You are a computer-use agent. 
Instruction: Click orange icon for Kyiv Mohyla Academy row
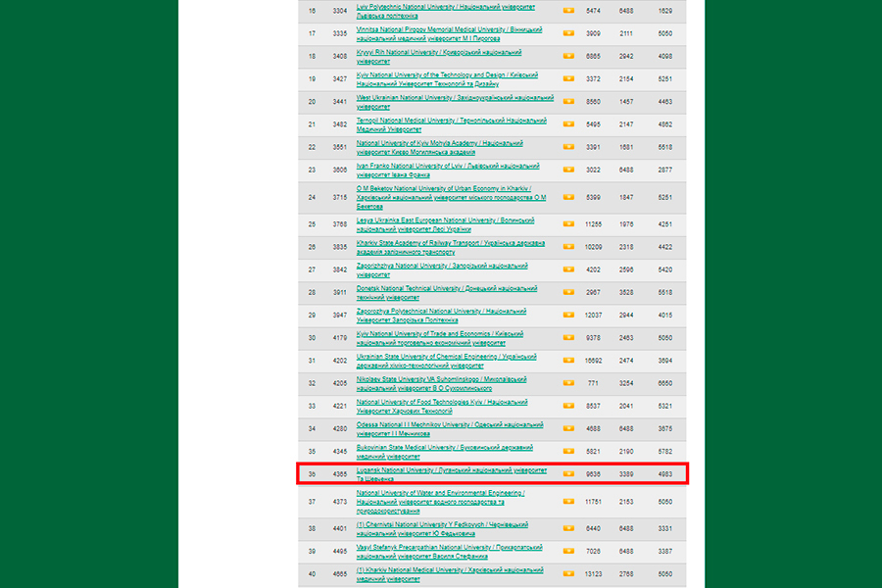pos(568,147)
